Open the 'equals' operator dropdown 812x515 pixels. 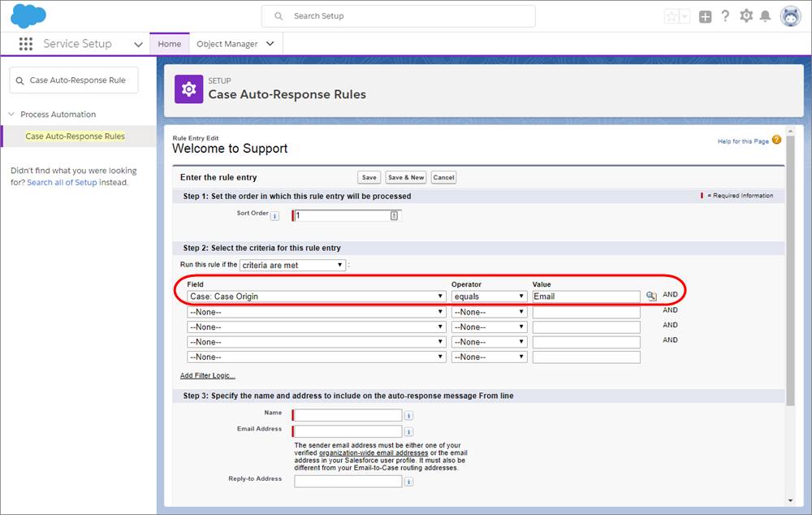[490, 296]
